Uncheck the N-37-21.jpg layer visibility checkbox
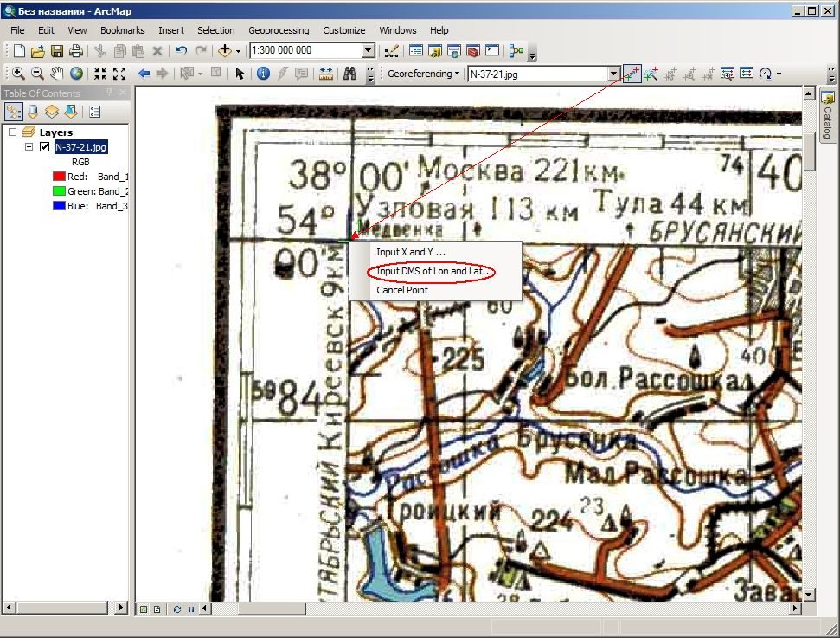The width and height of the screenshot is (840, 638). click(44, 146)
